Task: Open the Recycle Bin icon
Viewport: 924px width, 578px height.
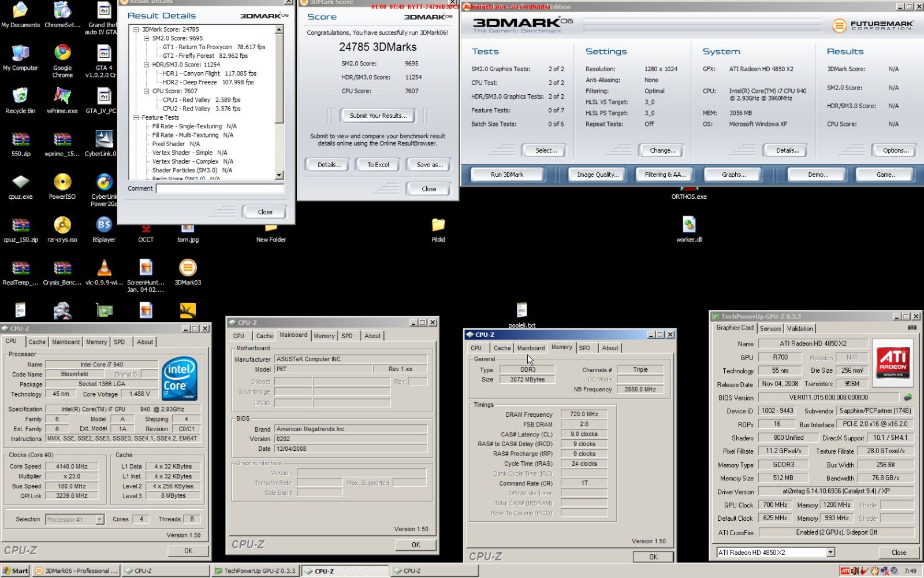Action: [20, 100]
